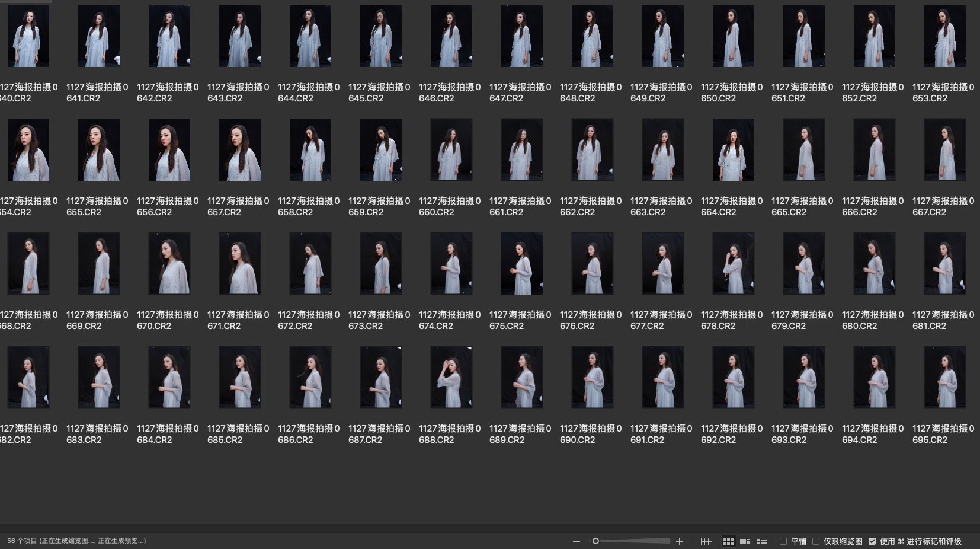This screenshot has height=549, width=980.
Task: Select the last photo 0695.CR2
Action: coord(945,378)
